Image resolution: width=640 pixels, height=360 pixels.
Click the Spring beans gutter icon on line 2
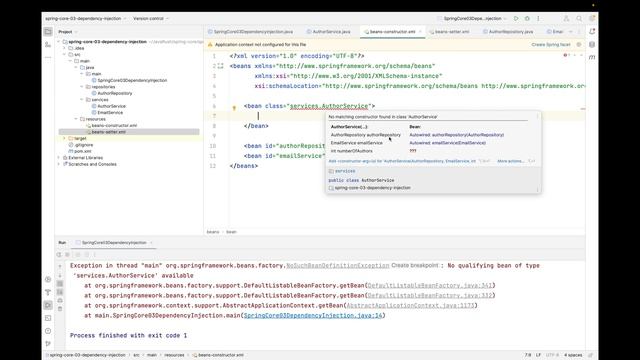click(220, 66)
